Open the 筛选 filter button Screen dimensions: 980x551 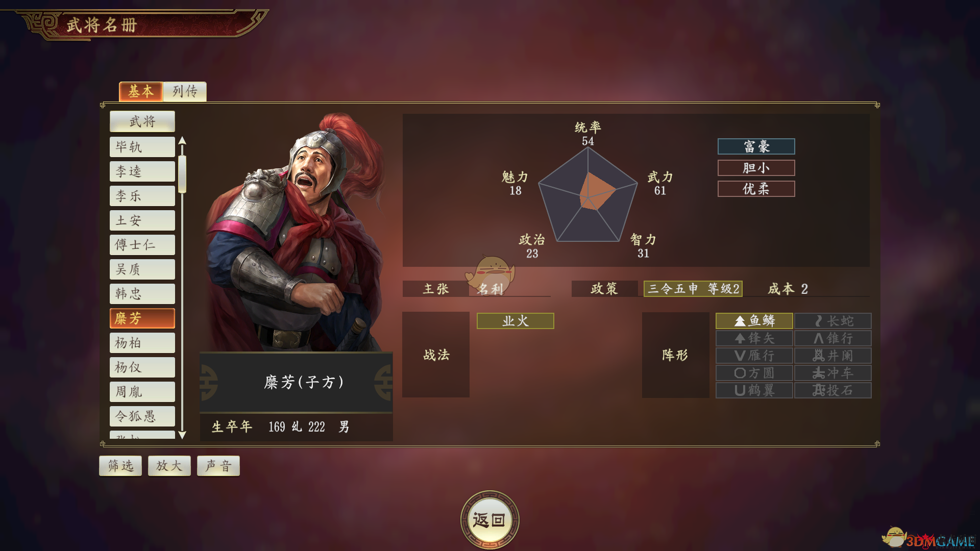coord(120,466)
